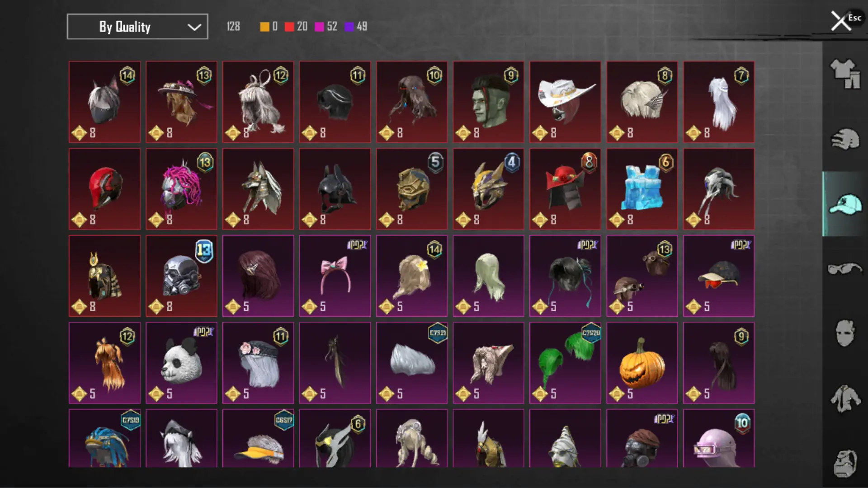Open the bottom gorilla-face sidebar icon
Image resolution: width=868 pixels, height=488 pixels.
click(x=845, y=463)
